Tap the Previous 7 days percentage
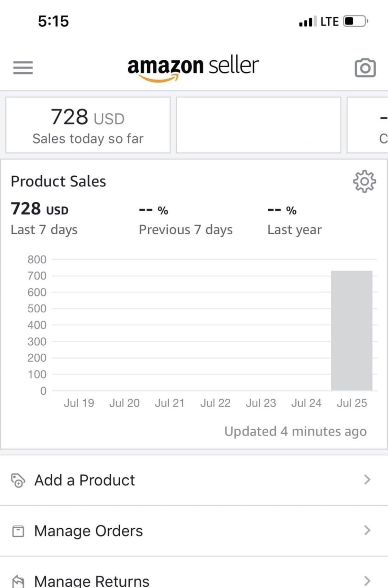The height and width of the screenshot is (588, 388). pyautogui.click(x=153, y=210)
